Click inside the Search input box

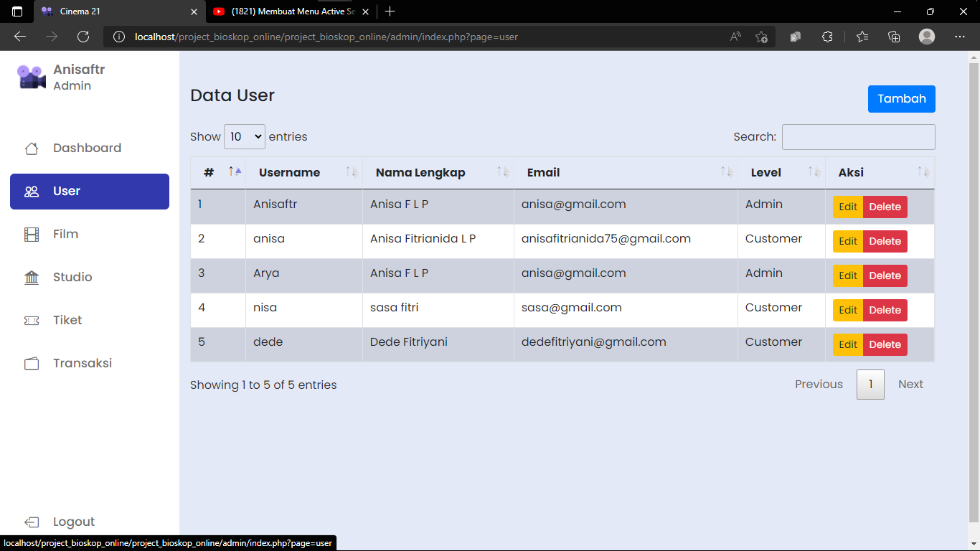(x=858, y=136)
